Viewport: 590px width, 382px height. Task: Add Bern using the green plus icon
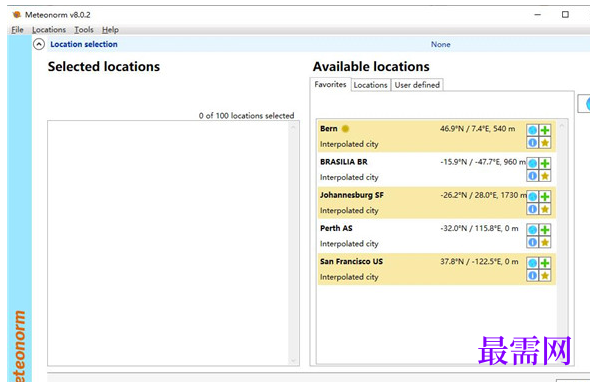coord(545,130)
